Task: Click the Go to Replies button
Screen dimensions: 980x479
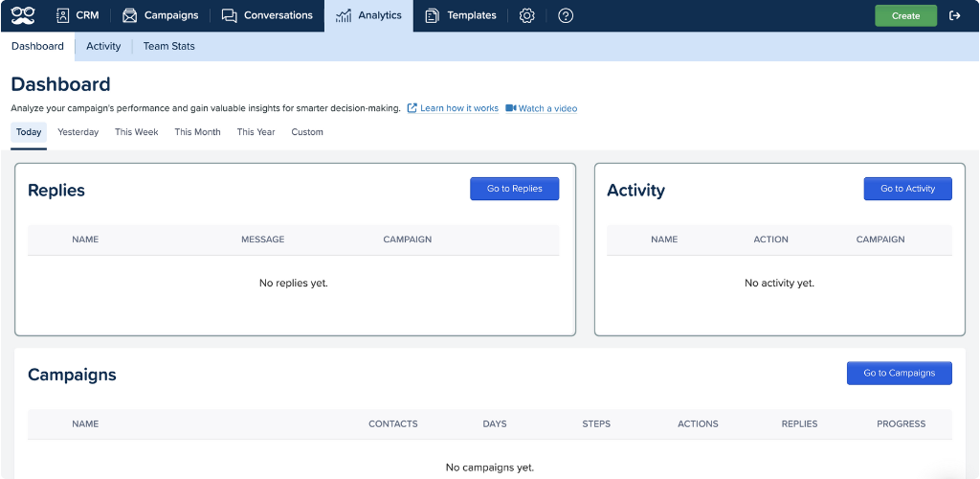Action: [x=514, y=188]
